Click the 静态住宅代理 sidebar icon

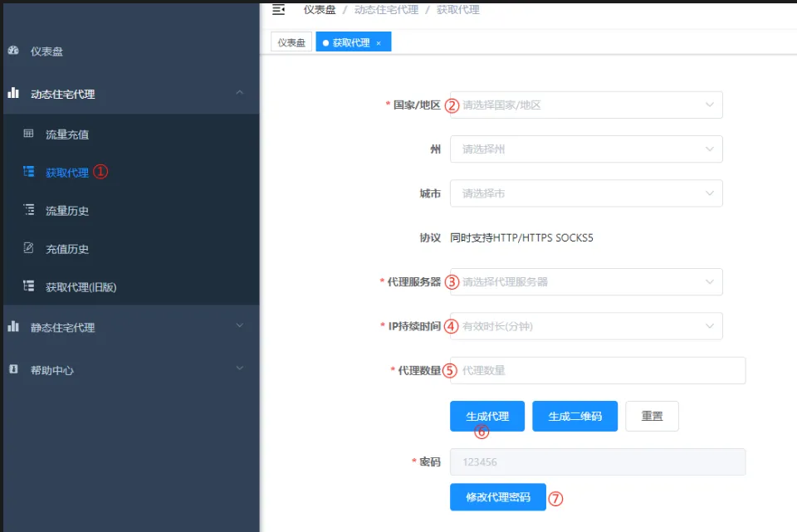[13, 327]
